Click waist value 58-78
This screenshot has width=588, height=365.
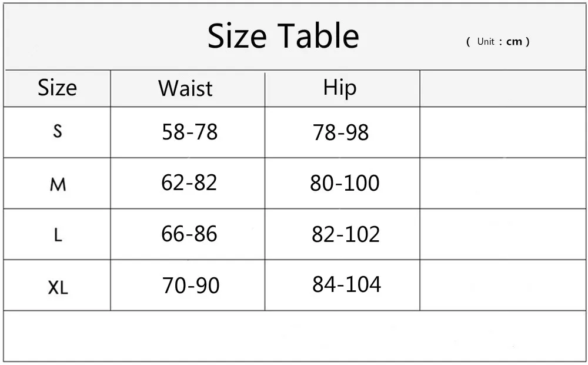(190, 132)
